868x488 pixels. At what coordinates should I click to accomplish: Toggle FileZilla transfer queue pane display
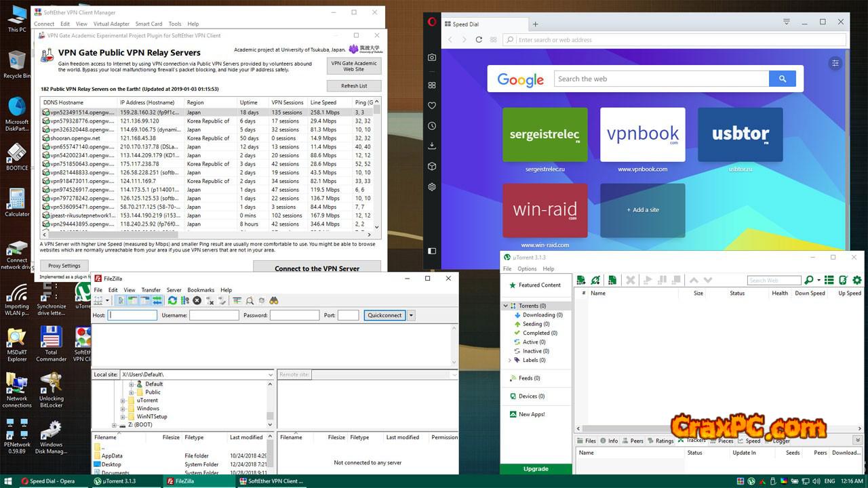pos(157,300)
